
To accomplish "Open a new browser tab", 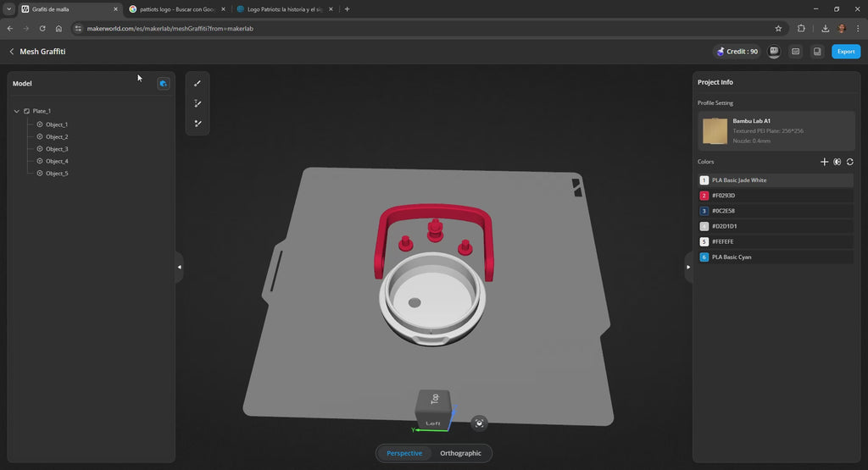I will pyautogui.click(x=347, y=8).
